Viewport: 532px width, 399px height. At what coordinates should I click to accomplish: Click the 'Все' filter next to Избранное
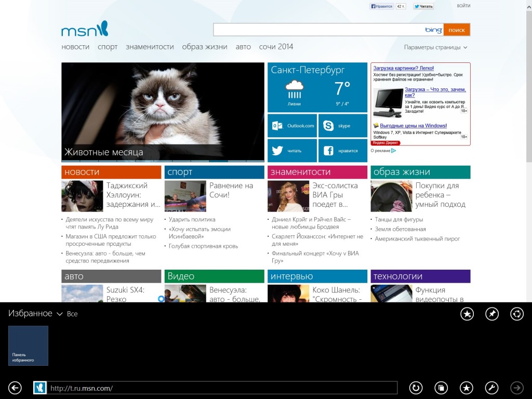pyautogui.click(x=72, y=314)
